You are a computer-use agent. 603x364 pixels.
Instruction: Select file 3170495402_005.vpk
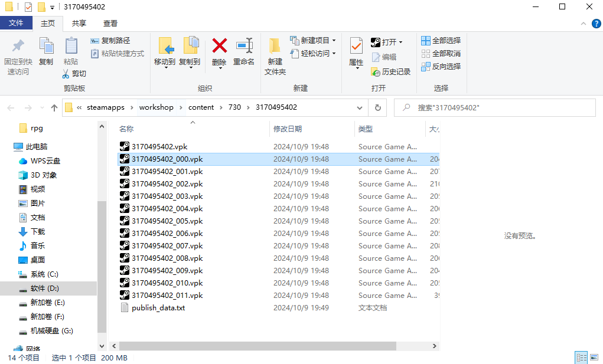pyautogui.click(x=167, y=221)
